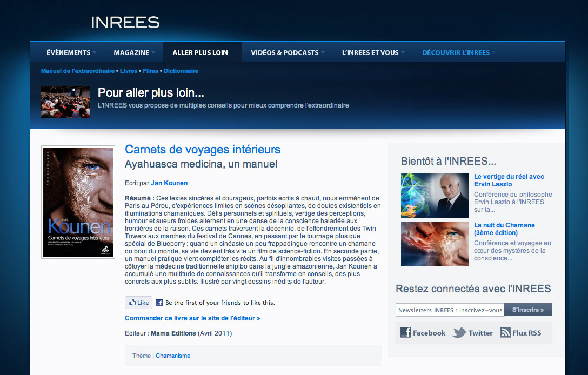
Task: Go to Dictionnaire submenu link
Action: 181,71
